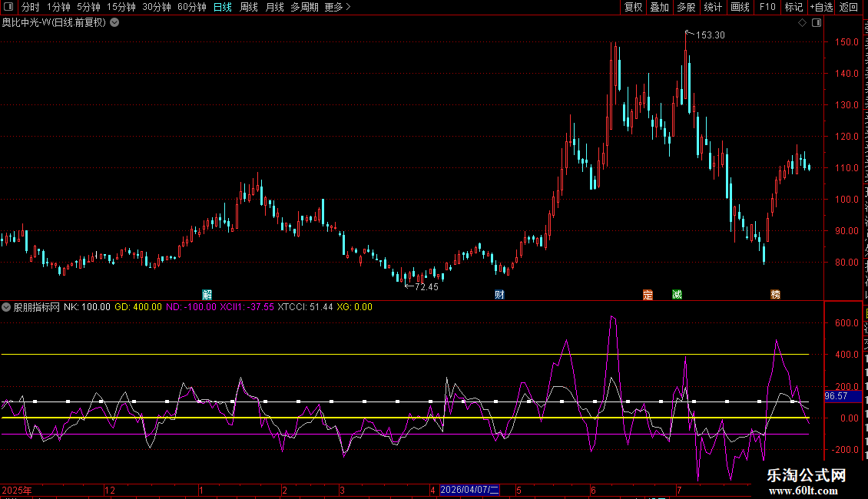Open the 画线 drawing tools

pyautogui.click(x=740, y=7)
